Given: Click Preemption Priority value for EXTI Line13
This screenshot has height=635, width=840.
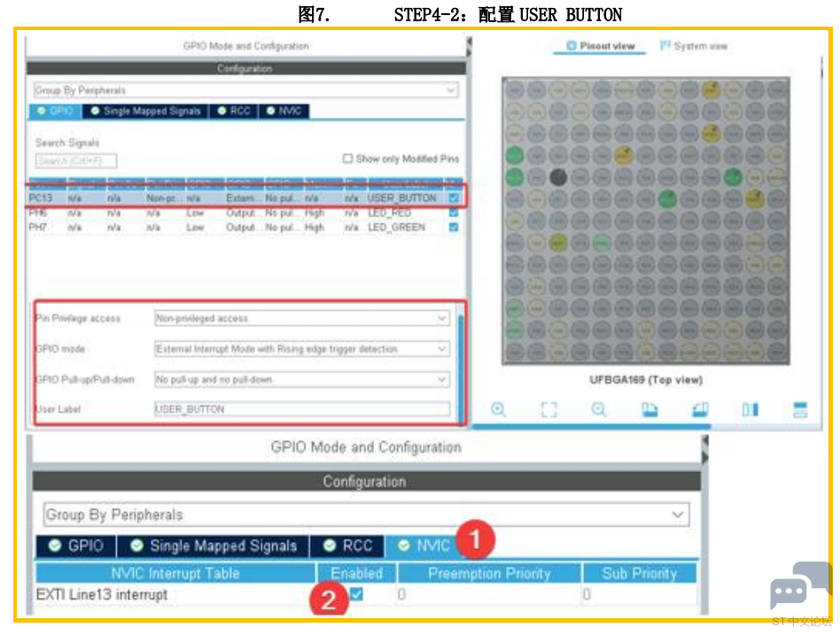Looking at the screenshot, I should click(401, 594).
